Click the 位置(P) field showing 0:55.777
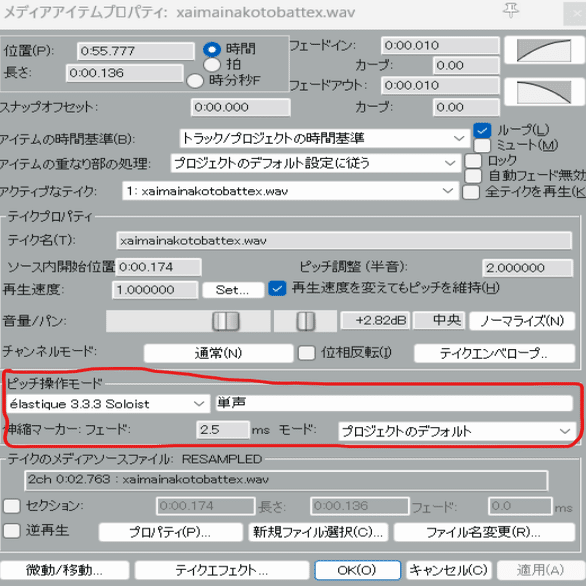This screenshot has height=586, width=586. click(136, 51)
